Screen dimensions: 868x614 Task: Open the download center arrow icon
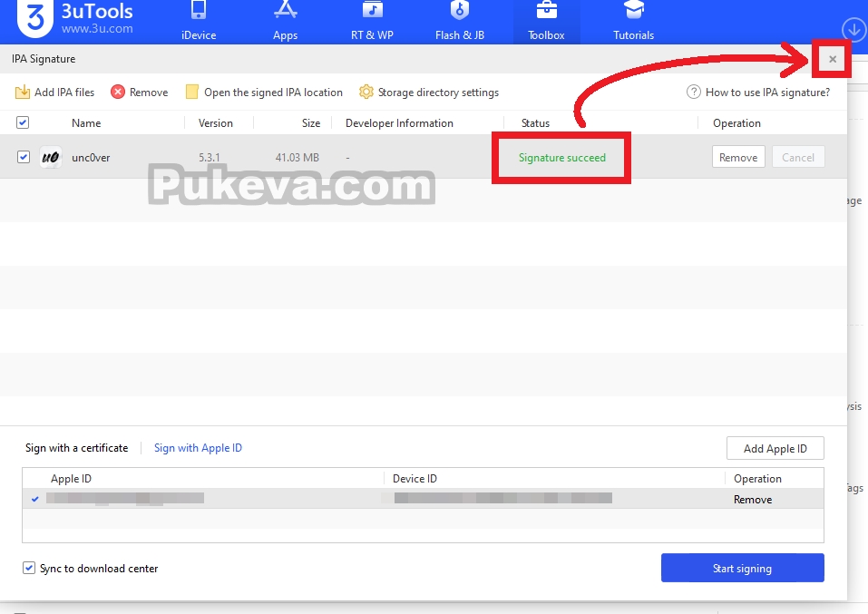(853, 29)
